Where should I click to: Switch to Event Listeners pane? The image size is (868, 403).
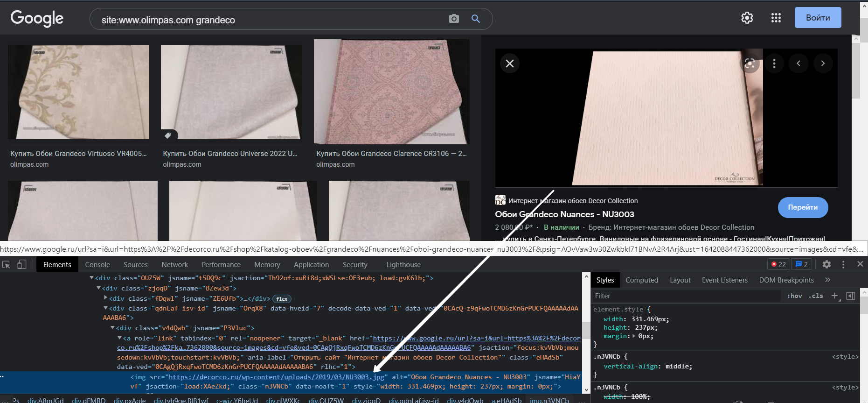[725, 280]
